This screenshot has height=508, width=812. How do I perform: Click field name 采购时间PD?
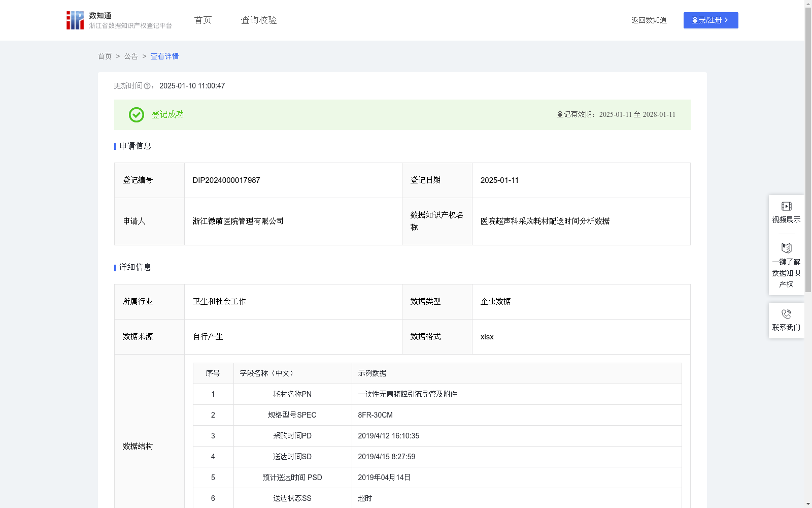point(292,436)
